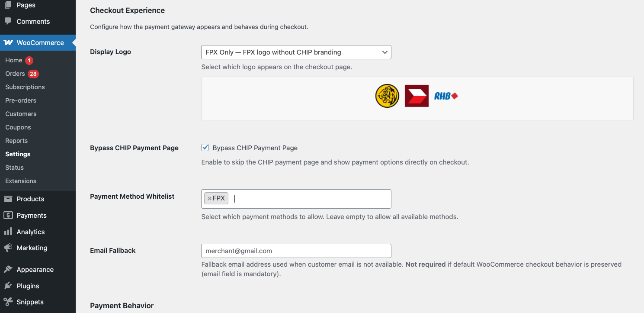
Task: Open the Display Logo dropdown
Action: pyautogui.click(x=296, y=52)
